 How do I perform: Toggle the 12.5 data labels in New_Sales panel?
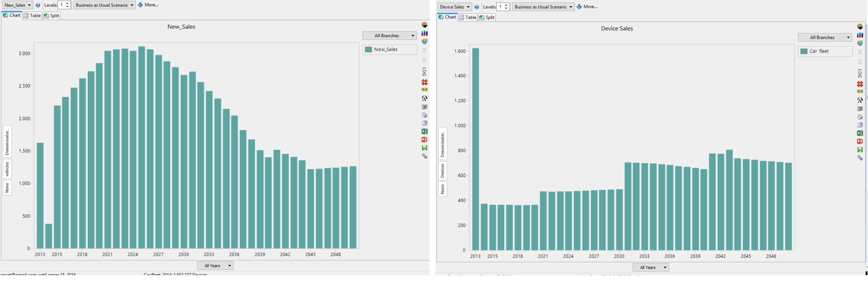coord(424,90)
